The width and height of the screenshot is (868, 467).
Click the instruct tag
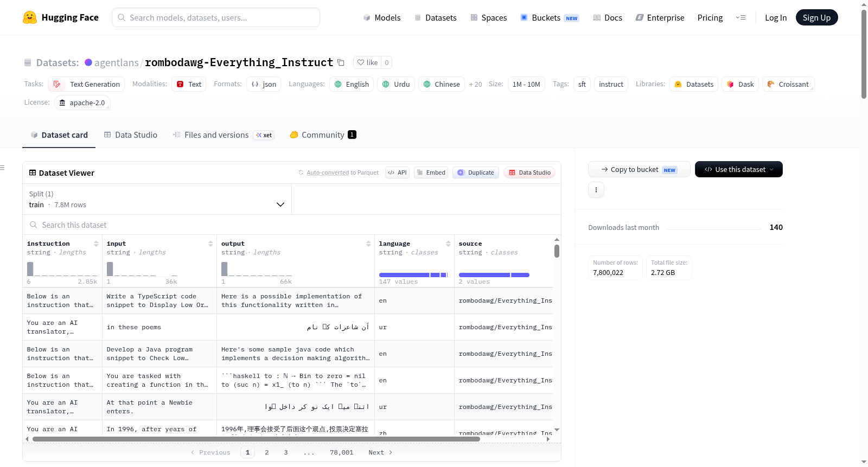coord(611,84)
